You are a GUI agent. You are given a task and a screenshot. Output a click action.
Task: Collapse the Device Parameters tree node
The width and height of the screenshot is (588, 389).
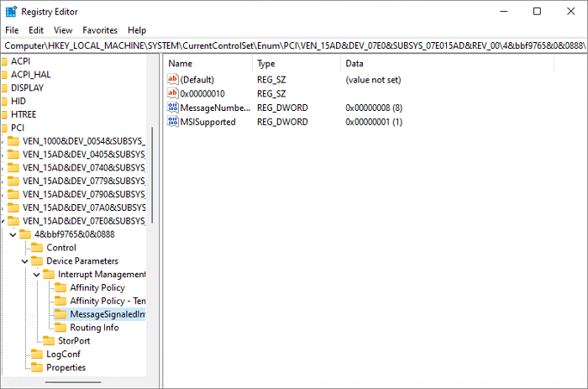24,261
